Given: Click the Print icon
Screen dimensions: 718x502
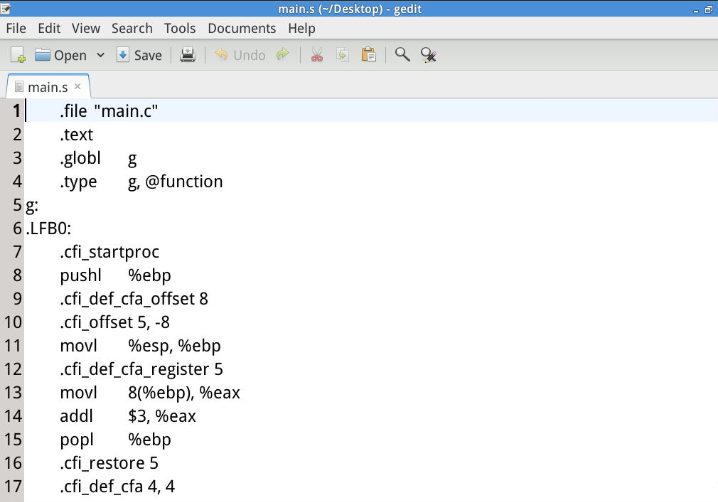Looking at the screenshot, I should tap(188, 55).
